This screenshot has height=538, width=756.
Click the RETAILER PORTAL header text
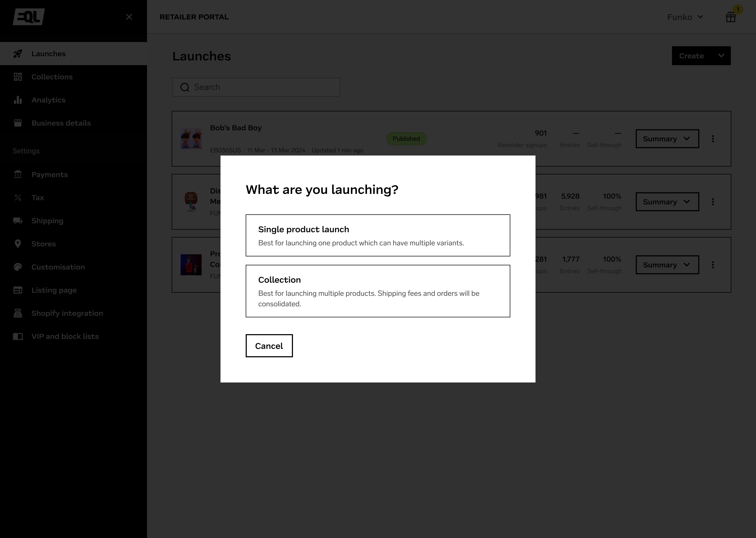tap(194, 17)
